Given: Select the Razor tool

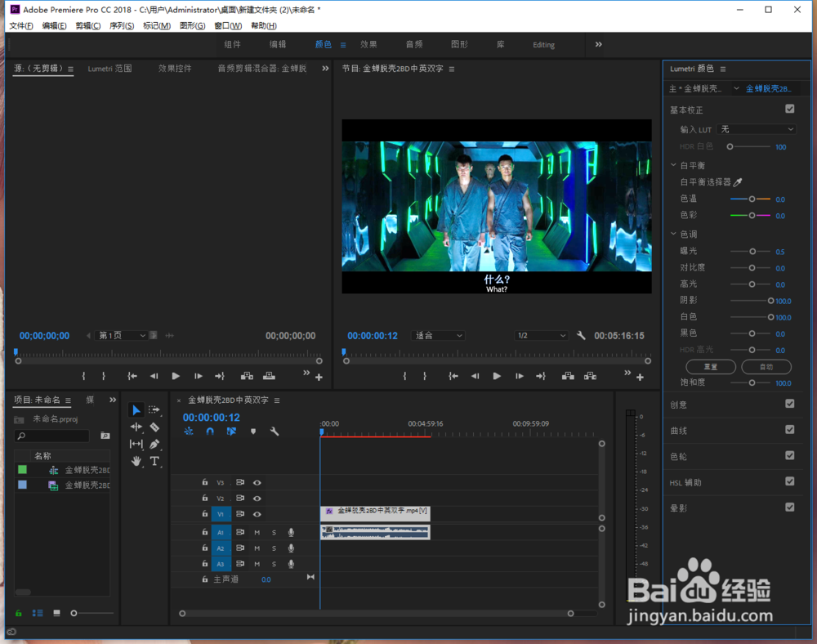Looking at the screenshot, I should pyautogui.click(x=154, y=427).
